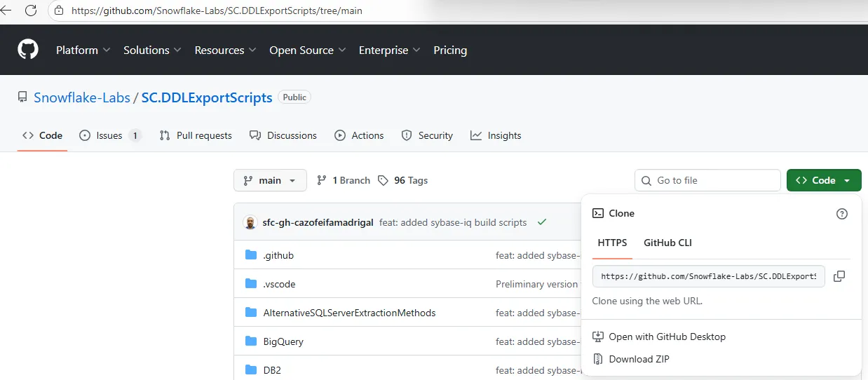The width and height of the screenshot is (868, 380).
Task: Reload the page with browser refresh icon
Action: tap(31, 11)
